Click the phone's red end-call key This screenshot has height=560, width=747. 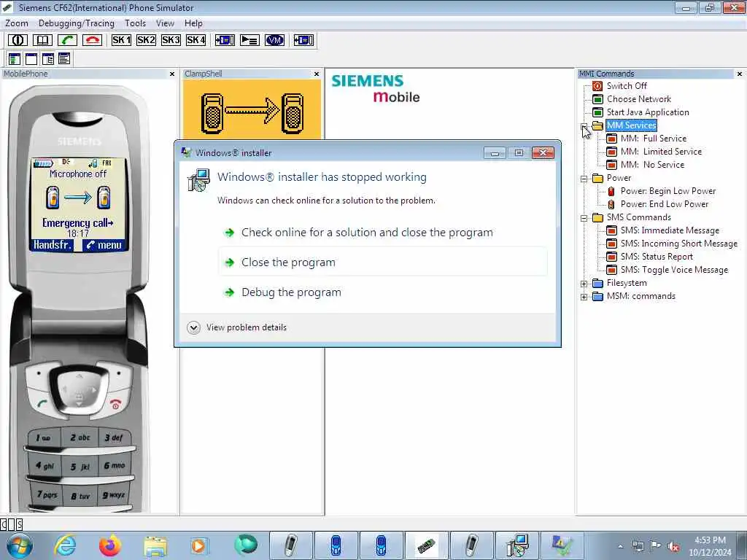pyautogui.click(x=116, y=404)
